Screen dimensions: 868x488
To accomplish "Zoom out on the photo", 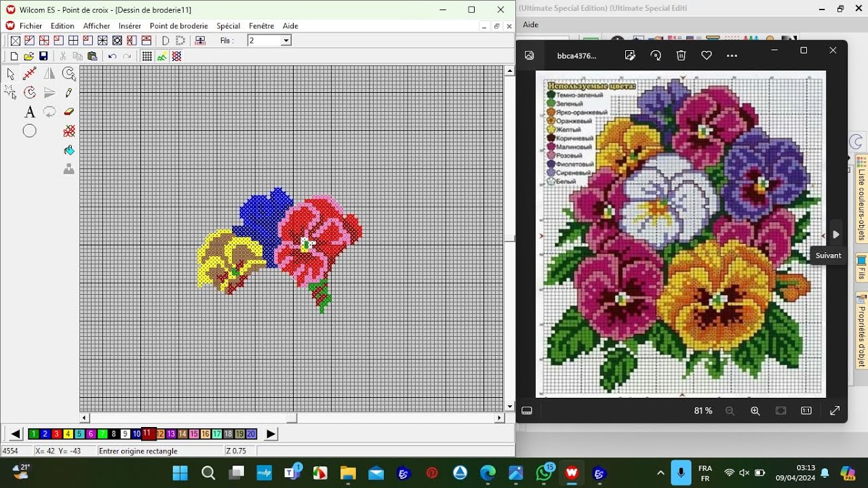I will pos(730,411).
